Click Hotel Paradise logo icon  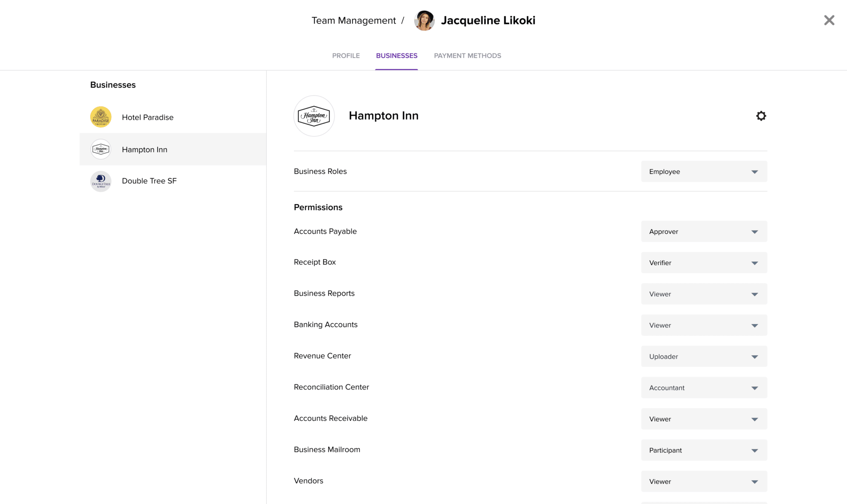tap(101, 117)
